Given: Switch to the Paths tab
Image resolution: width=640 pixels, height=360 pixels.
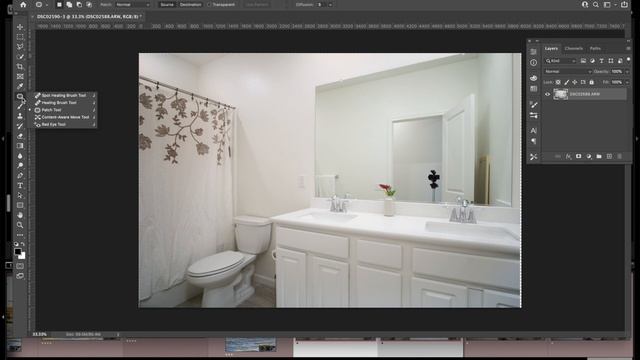Looking at the screenshot, I should click(595, 49).
